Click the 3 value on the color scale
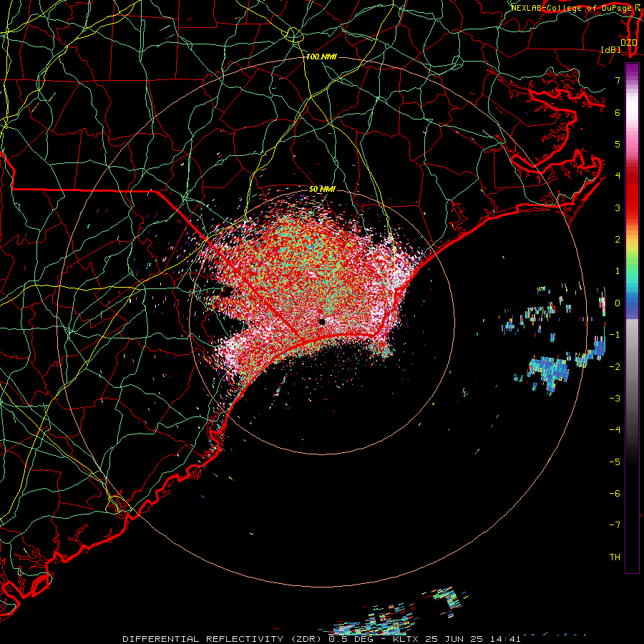The width and height of the screenshot is (644, 644). pyautogui.click(x=618, y=208)
